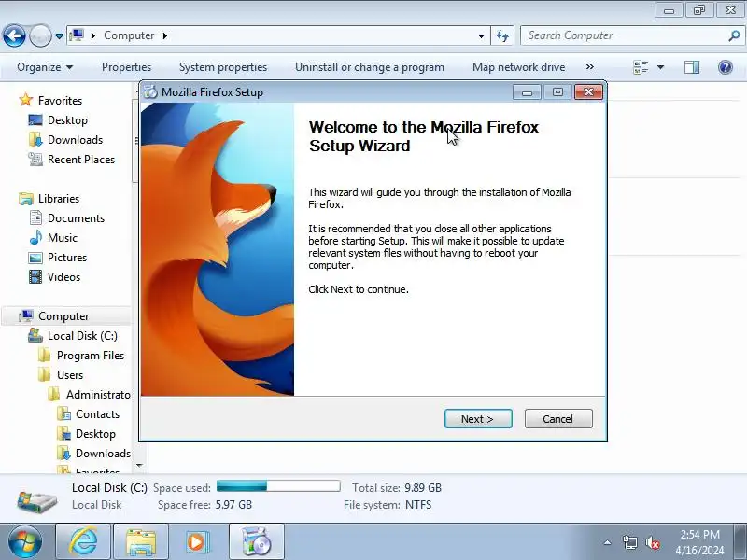Click the '5.97 GB' space free value
747x560 pixels.
tap(233, 505)
